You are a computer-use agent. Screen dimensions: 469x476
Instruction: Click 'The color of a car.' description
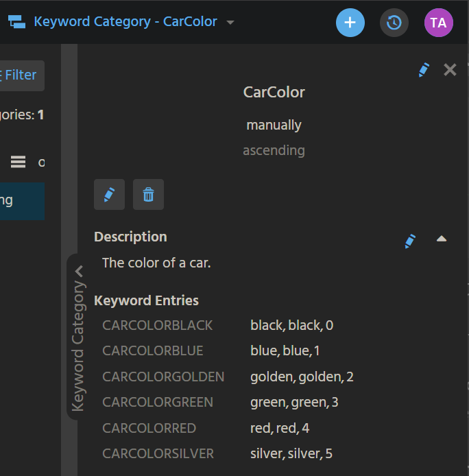[x=156, y=263]
